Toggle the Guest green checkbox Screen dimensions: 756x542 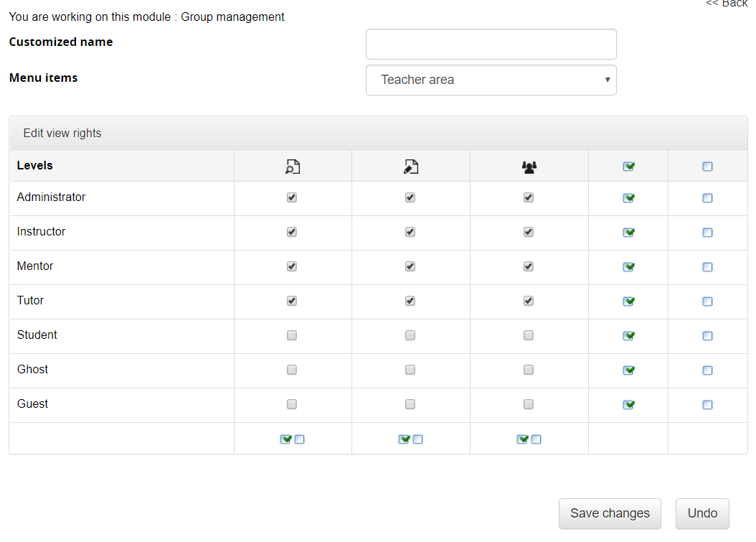click(x=628, y=404)
